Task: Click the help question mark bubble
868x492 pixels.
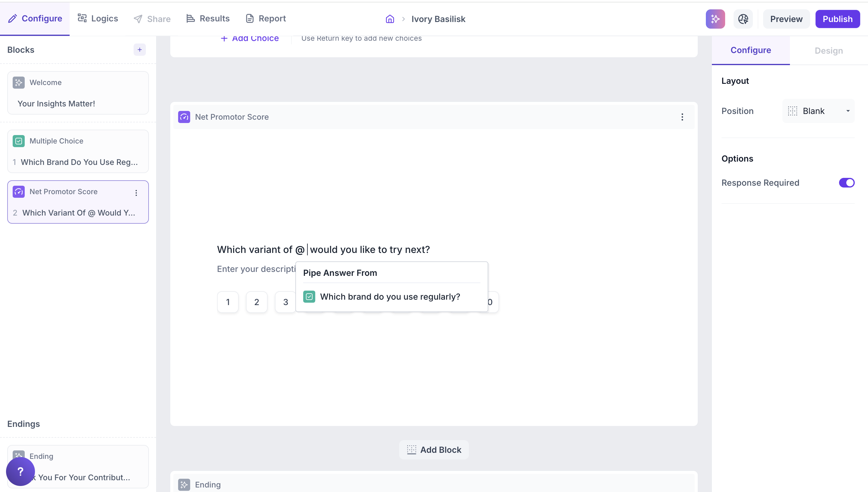Action: click(x=20, y=471)
